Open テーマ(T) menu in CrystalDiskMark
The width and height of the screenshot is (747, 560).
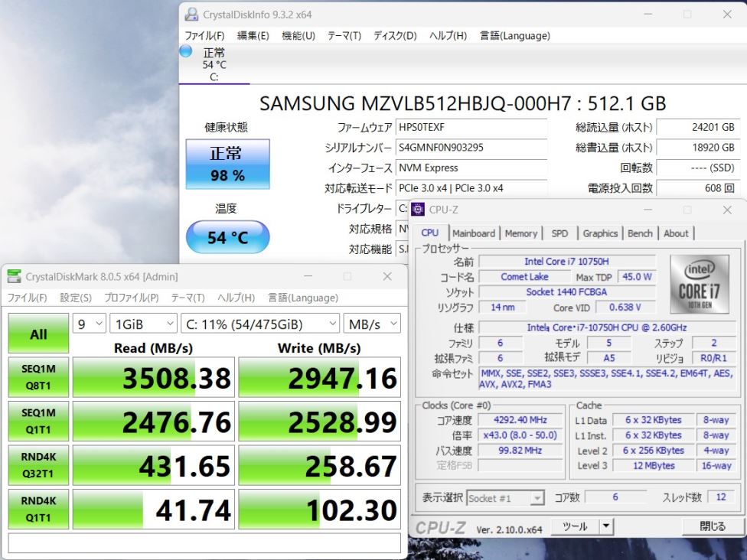pos(188,298)
